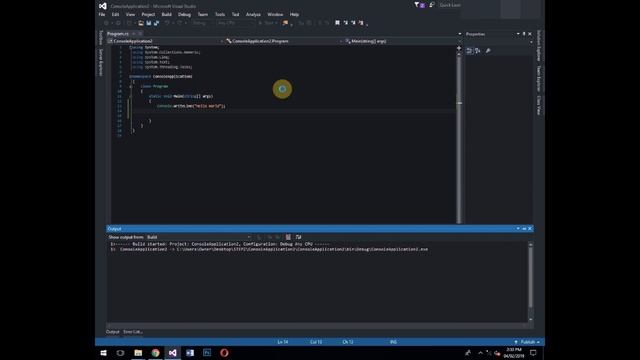
Task: Open File Explorer from the taskbar
Action: click(x=138, y=353)
